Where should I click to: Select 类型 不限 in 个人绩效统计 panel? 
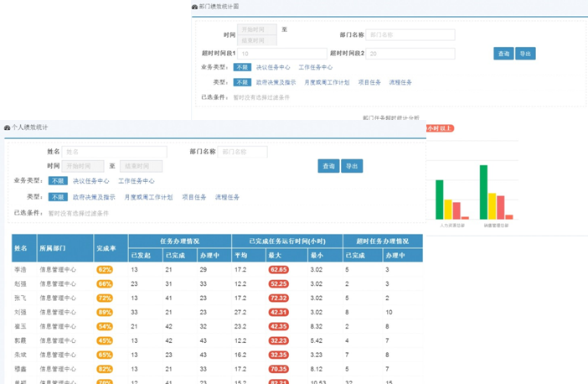[58, 197]
